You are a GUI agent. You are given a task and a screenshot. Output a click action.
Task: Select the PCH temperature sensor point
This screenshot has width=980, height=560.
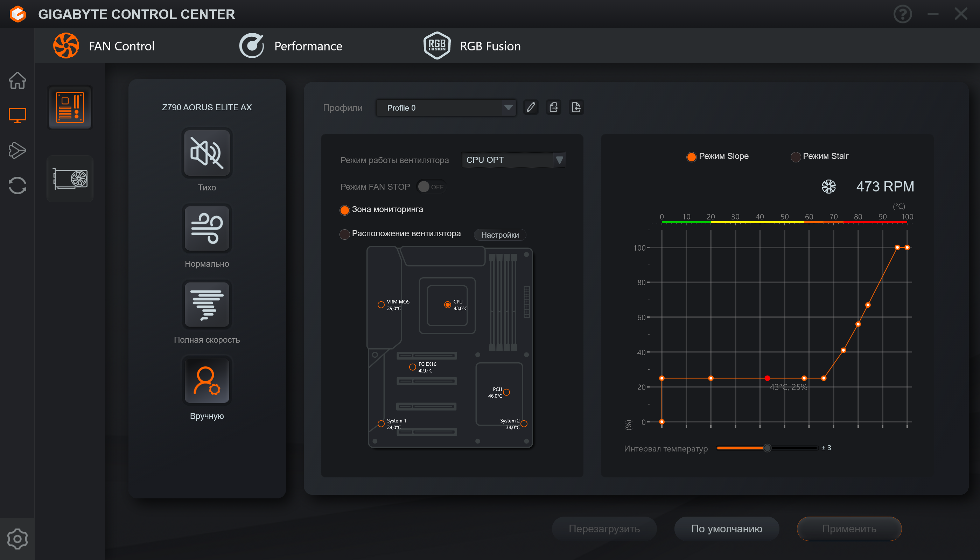click(x=506, y=392)
